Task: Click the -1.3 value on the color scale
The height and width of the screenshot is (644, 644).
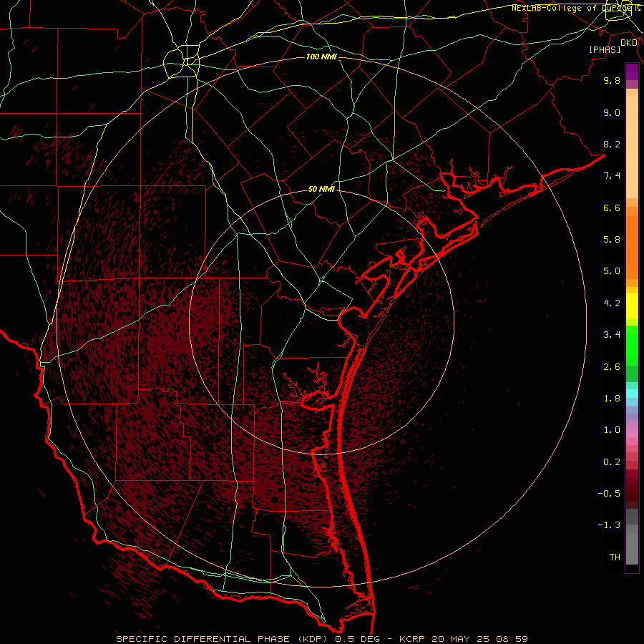Action: pos(609,525)
